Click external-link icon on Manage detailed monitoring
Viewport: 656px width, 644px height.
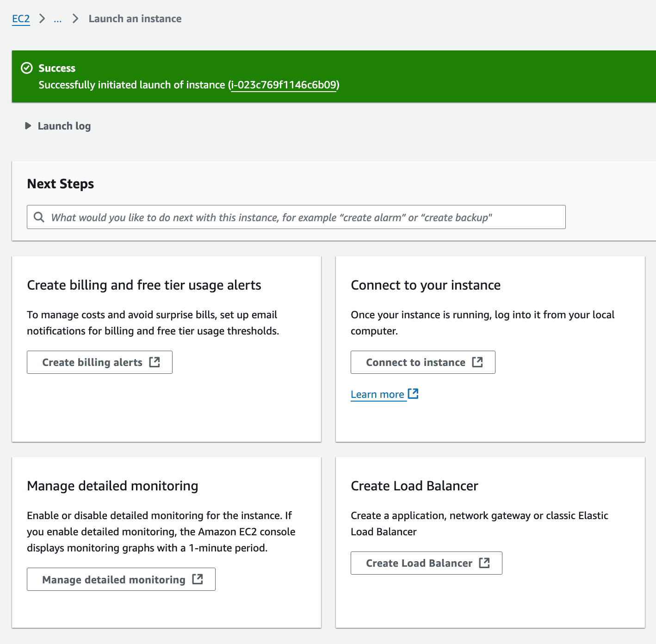point(198,579)
